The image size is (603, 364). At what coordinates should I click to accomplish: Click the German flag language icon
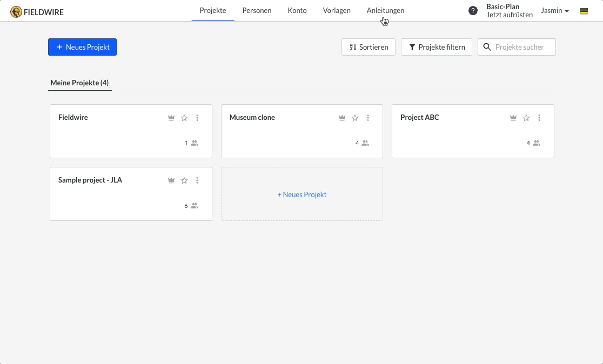584,11
